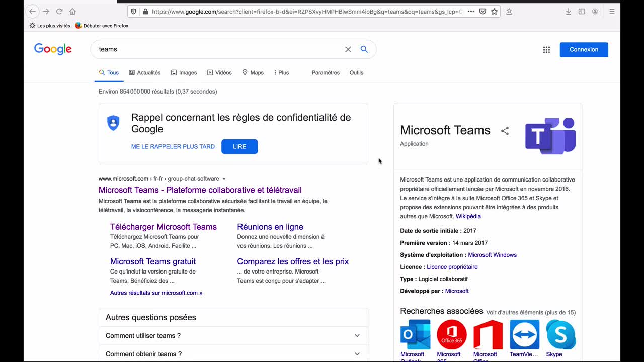The image size is (644, 362).
Task: Go back using the Firefox back arrow
Action: click(33, 11)
